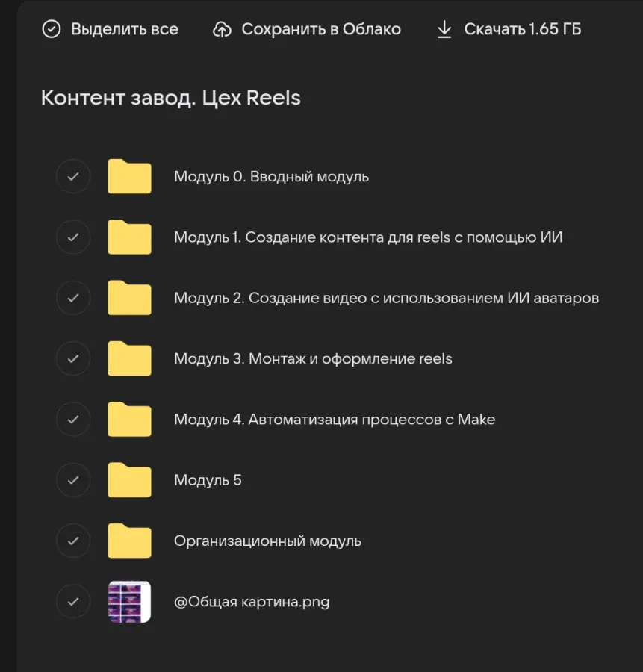The image size is (643, 672).
Task: Open the Организационный модуль folder icon
Action: point(129,541)
